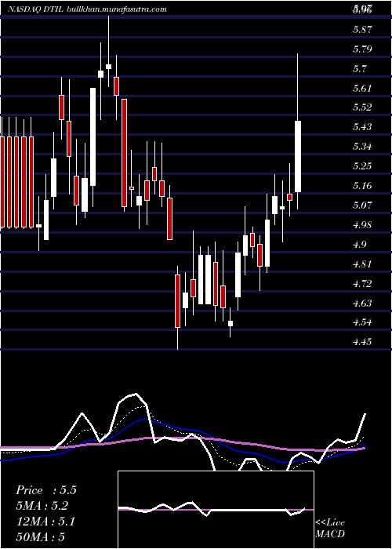Click the 5.79 price axis label
The height and width of the screenshot is (549, 392).
tap(362, 49)
